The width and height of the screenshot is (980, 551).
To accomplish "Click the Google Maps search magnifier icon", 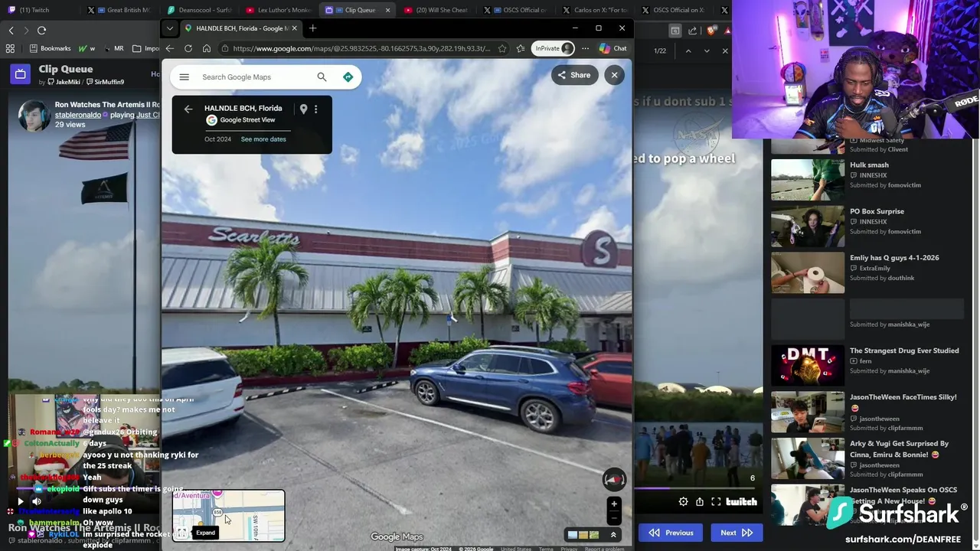I will pos(322,77).
